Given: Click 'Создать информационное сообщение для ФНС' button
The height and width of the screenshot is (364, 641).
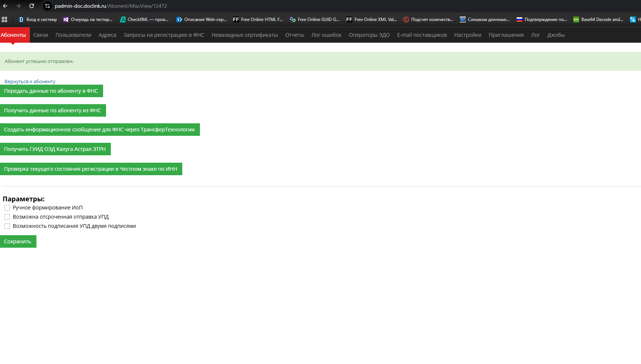Looking at the screenshot, I should 100,130.
